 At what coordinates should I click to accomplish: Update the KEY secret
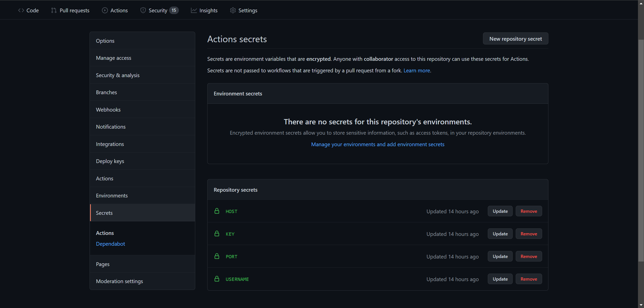click(x=500, y=234)
